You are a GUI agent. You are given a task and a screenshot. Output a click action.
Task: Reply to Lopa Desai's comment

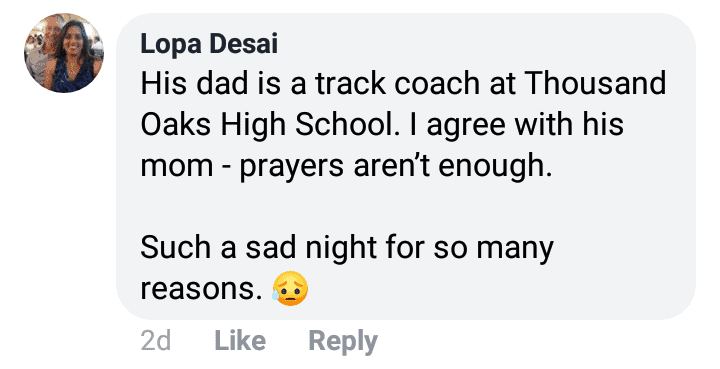tap(343, 341)
